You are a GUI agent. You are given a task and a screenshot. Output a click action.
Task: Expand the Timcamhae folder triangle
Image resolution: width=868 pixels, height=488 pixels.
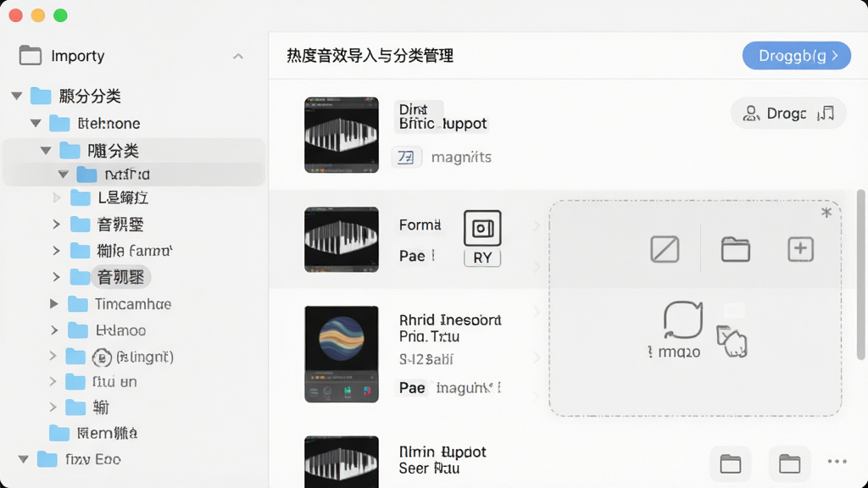53,304
